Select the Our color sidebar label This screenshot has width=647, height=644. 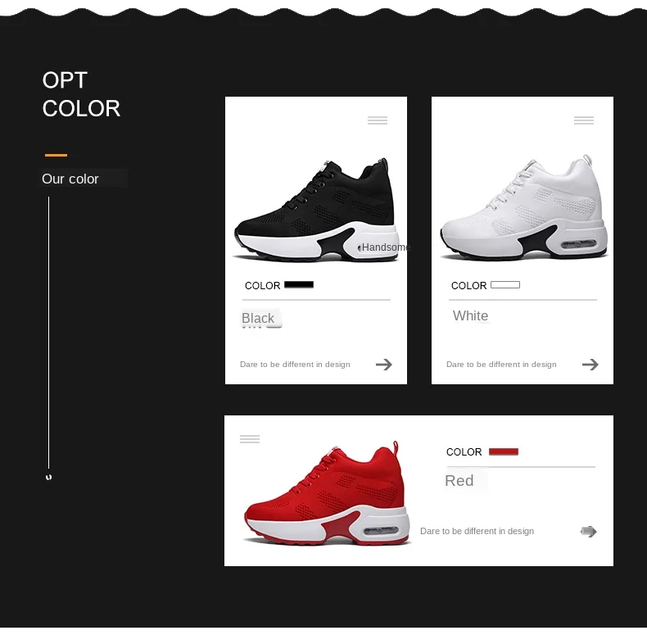point(70,179)
